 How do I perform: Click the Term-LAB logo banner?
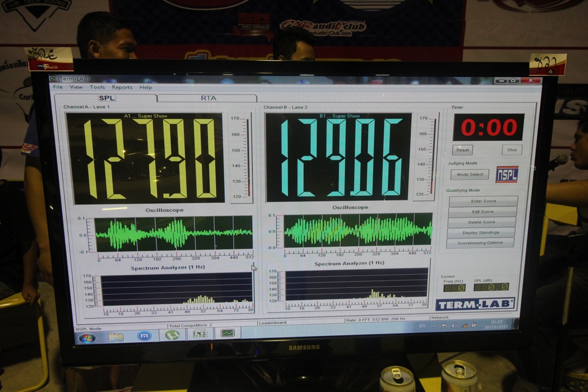click(x=475, y=304)
